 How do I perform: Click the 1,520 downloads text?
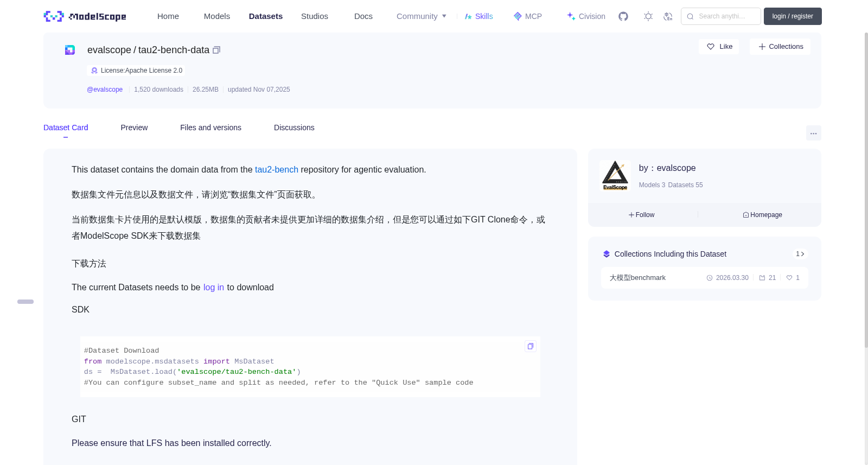pyautogui.click(x=158, y=90)
